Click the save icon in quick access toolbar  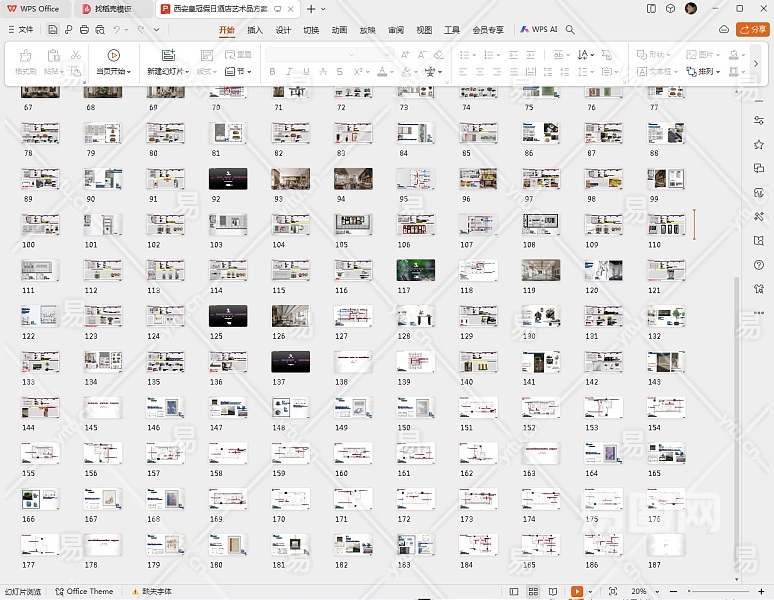pyautogui.click(x=52, y=30)
